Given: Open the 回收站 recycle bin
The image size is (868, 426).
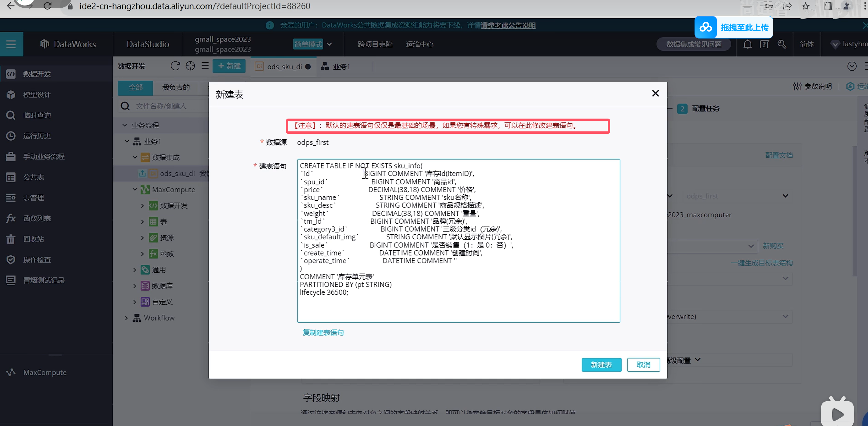Looking at the screenshot, I should pos(33,239).
